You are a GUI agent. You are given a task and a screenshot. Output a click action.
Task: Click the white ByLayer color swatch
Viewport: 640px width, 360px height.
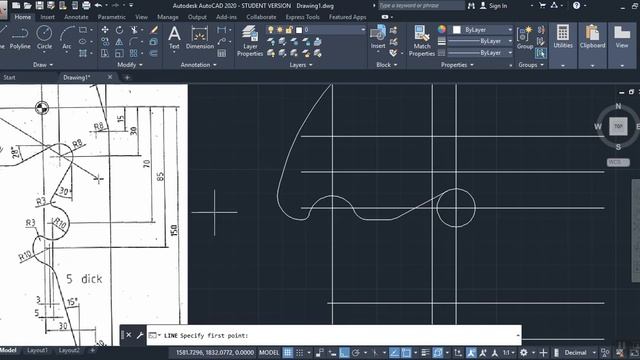(x=457, y=30)
